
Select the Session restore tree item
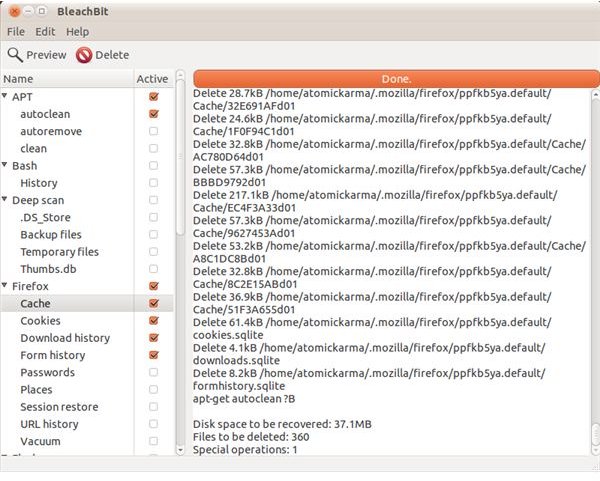pos(59,407)
